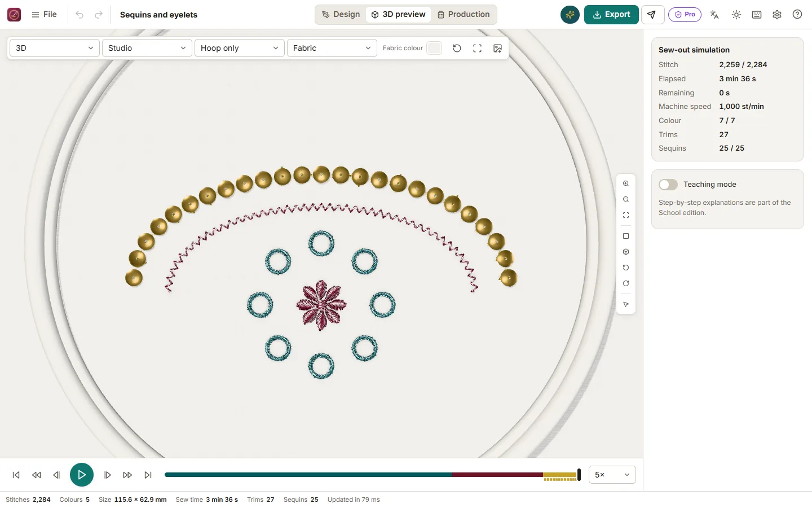This screenshot has height=508, width=812.
Task: Open the File menu
Action: 44,15
